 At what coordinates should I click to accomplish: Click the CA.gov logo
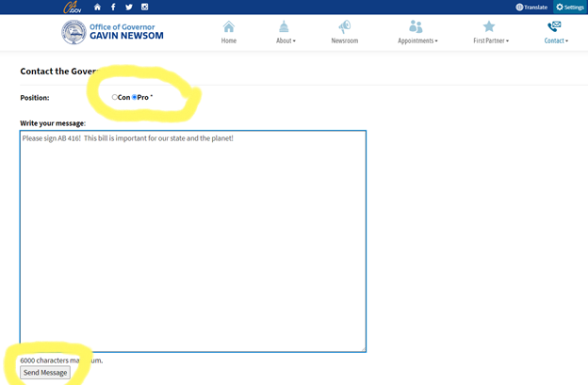72,7
